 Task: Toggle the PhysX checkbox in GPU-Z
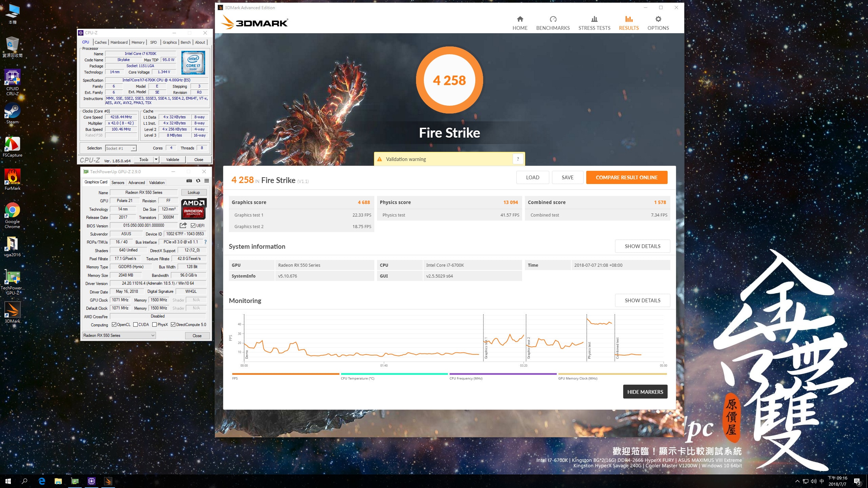[154, 325]
